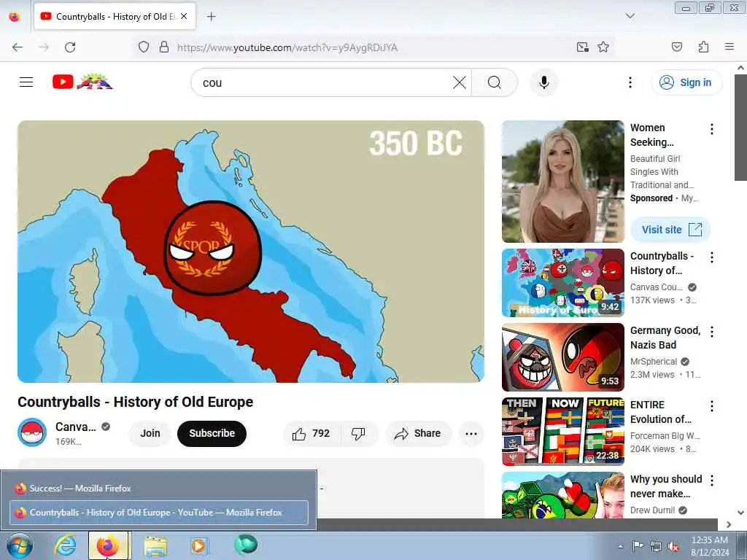747x560 pixels.
Task: Open options for Women Seeking ad
Action: (x=712, y=129)
